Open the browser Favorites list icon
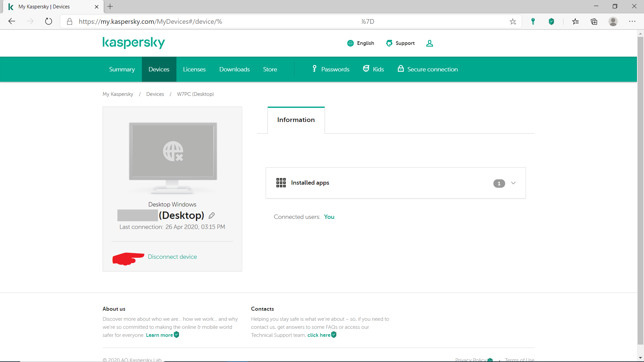 (576, 21)
